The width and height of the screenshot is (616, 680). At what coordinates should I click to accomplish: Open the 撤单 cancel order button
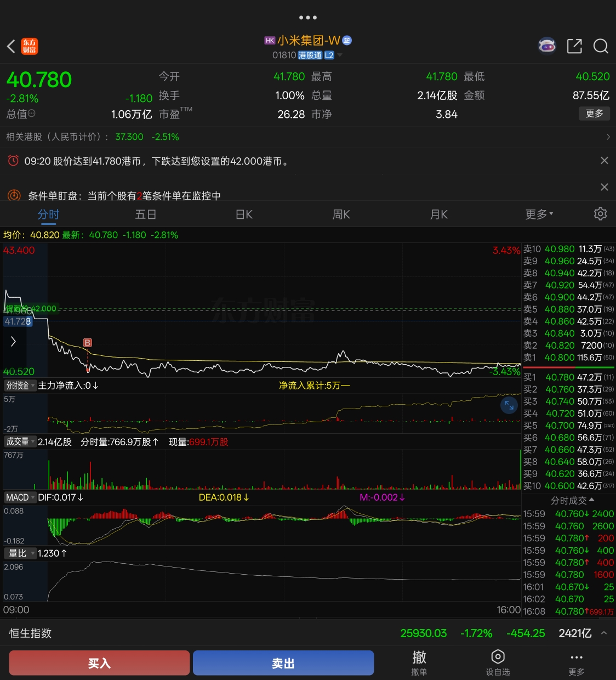pyautogui.click(x=419, y=662)
